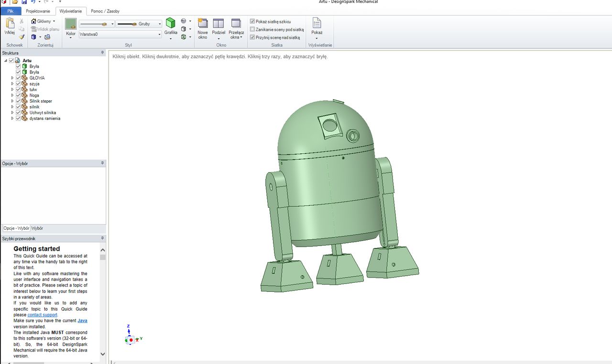Toggle Przytnij scenę nad siatką checkbox
612x364 pixels.
252,37
